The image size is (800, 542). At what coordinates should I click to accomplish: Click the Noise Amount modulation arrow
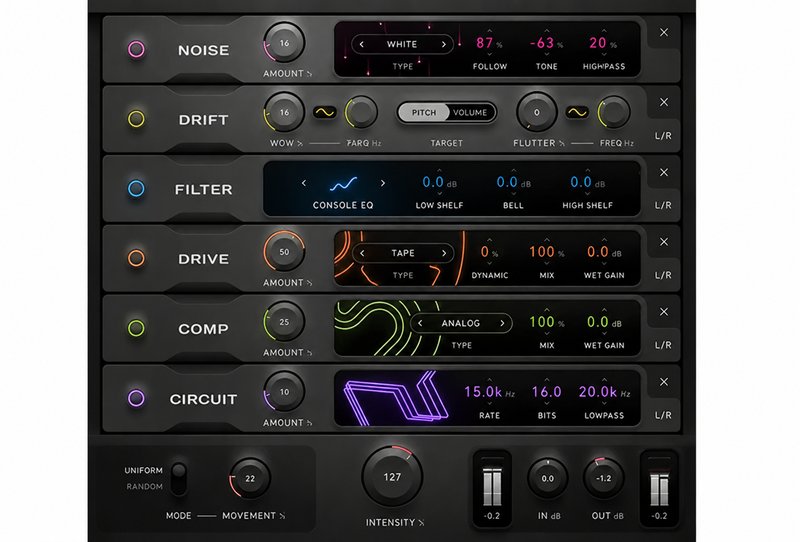(309, 74)
